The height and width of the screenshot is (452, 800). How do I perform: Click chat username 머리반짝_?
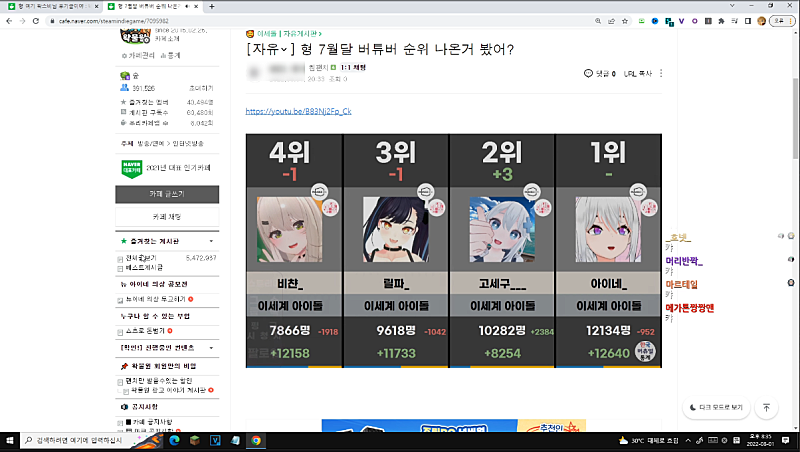pos(684,261)
